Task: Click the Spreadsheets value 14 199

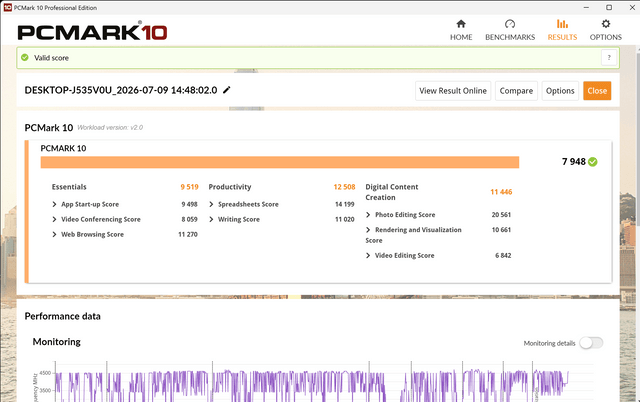Action: [x=344, y=204]
